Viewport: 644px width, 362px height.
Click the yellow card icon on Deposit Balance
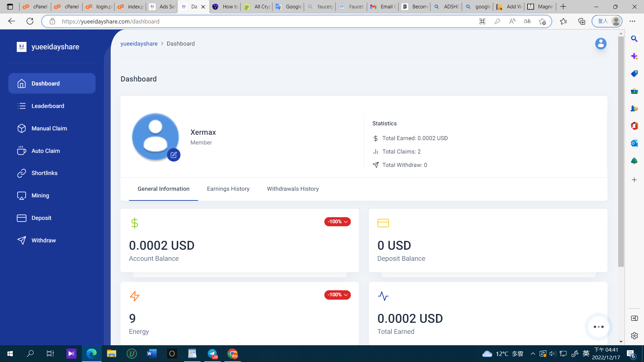coord(383,223)
